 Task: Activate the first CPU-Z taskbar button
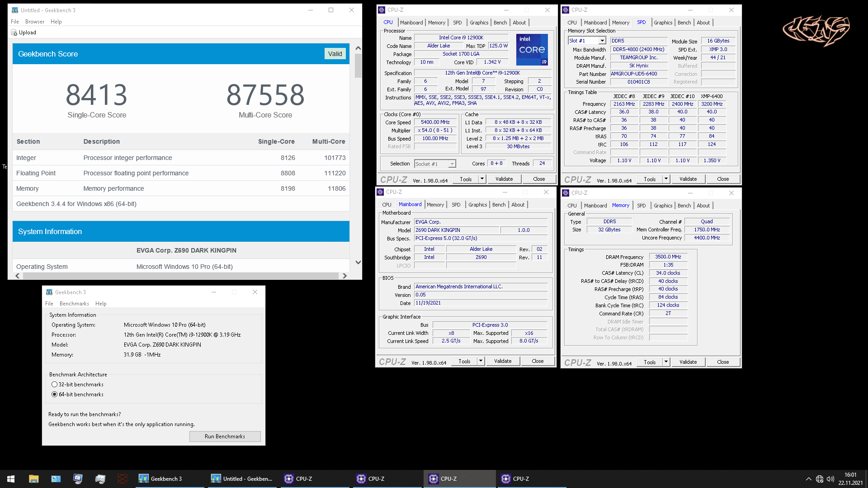point(315,479)
